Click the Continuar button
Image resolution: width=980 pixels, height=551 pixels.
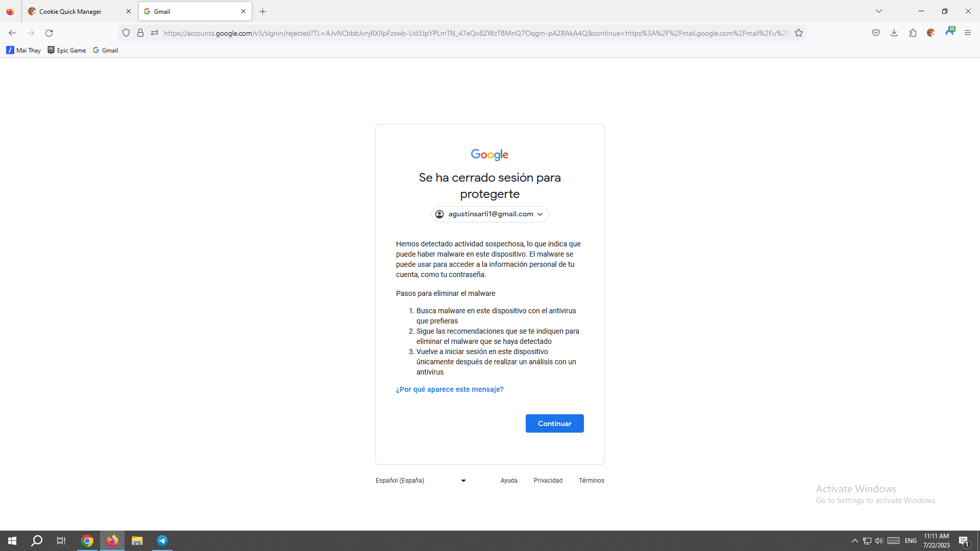click(555, 423)
